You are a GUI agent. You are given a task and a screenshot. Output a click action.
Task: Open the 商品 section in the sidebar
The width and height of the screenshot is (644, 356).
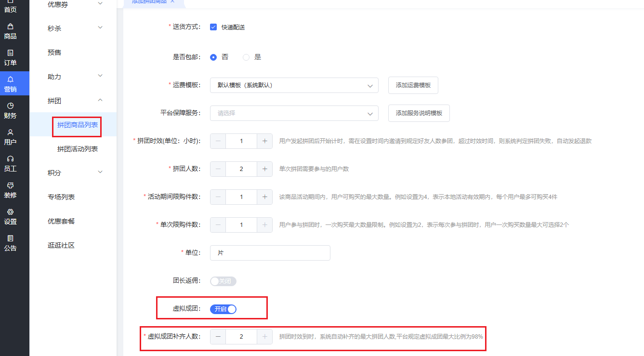(x=10, y=31)
